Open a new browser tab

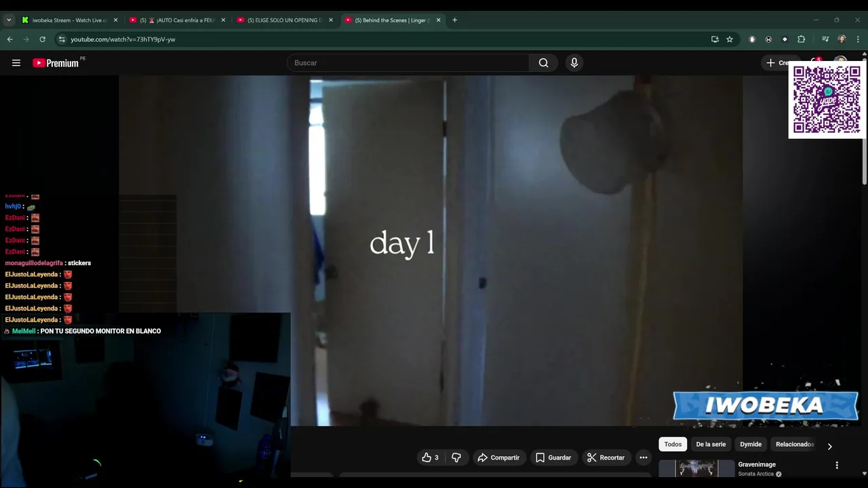(454, 20)
